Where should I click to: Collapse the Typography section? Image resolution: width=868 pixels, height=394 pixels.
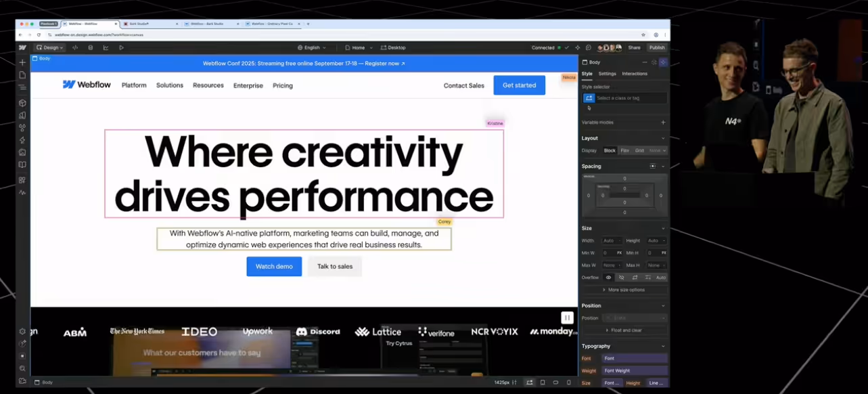(663, 346)
